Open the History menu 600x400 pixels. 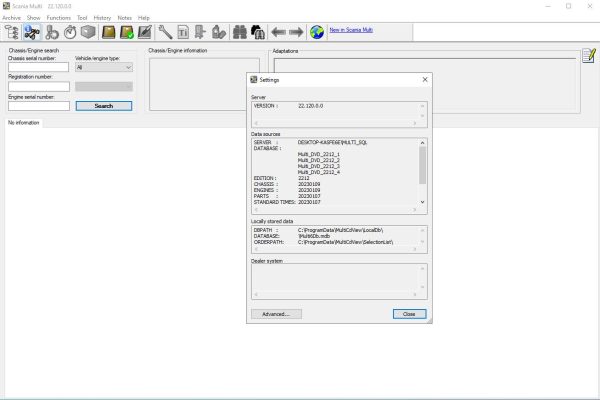[102, 18]
